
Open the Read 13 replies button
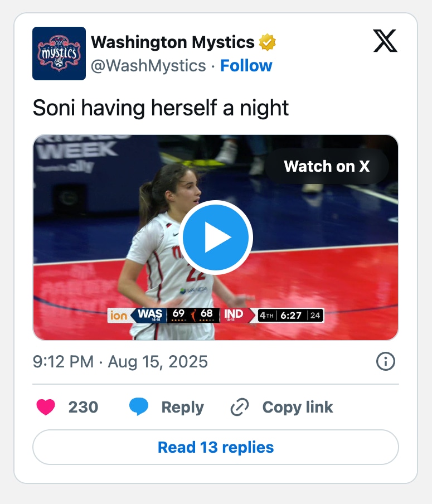click(x=216, y=447)
